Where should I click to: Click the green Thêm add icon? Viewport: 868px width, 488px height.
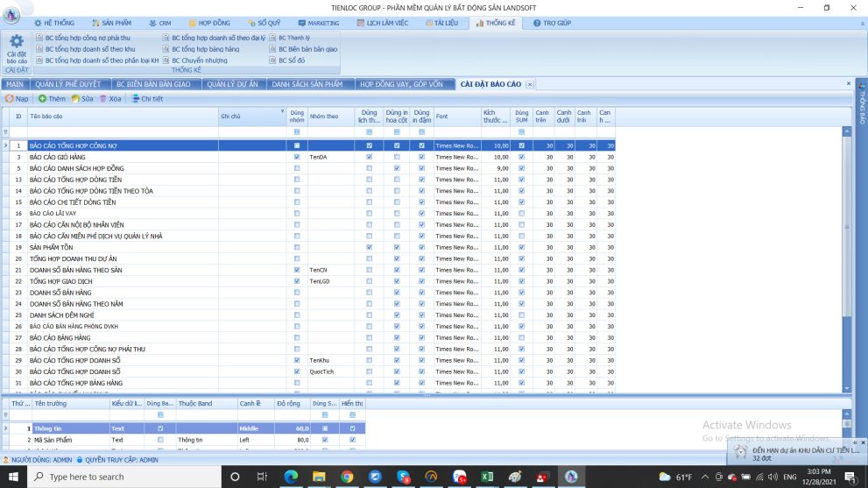[x=43, y=99]
